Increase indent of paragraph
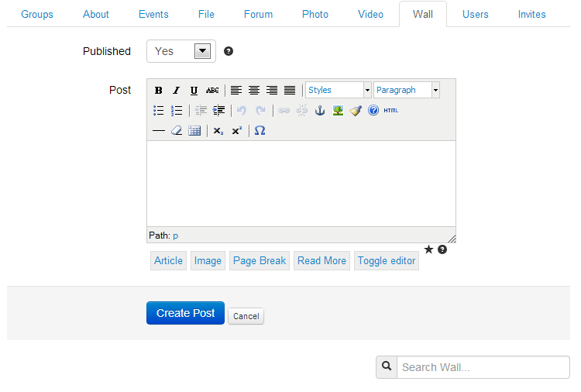The image size is (581, 392). point(218,111)
